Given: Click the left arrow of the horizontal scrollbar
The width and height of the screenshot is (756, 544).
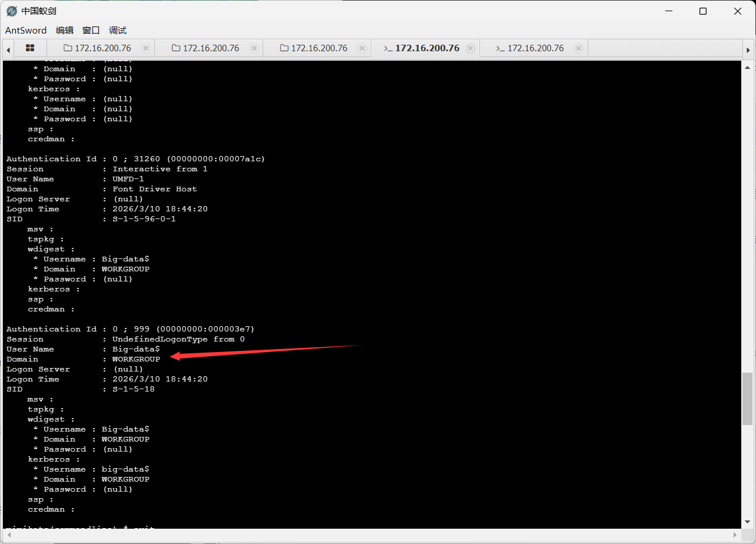Looking at the screenshot, I should (7, 535).
